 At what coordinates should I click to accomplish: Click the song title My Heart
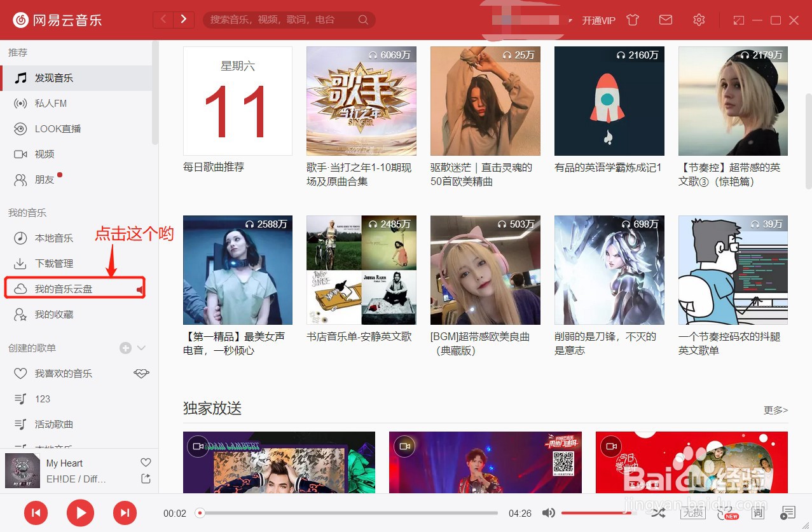pos(64,463)
